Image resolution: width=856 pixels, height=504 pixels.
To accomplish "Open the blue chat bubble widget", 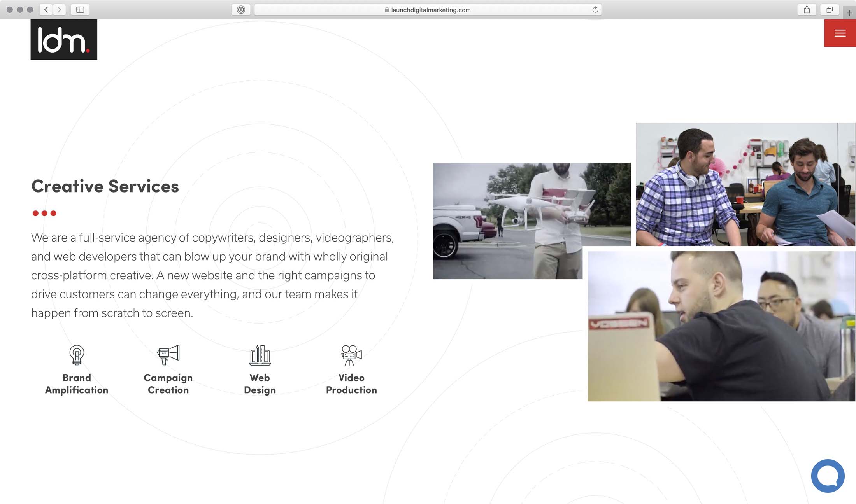I will point(828,475).
